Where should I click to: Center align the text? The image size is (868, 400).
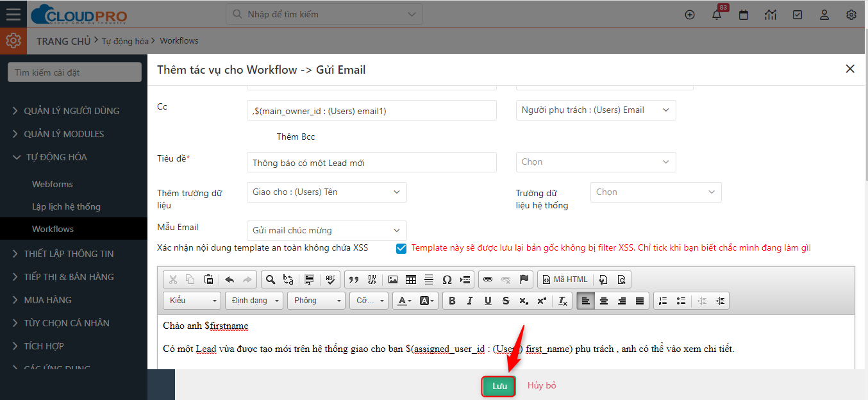click(603, 301)
